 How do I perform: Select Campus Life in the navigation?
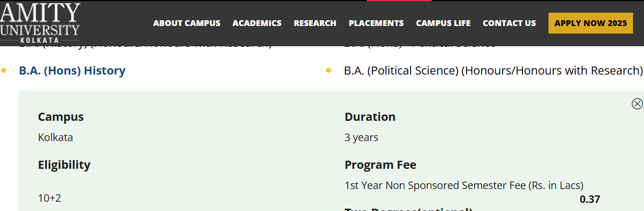click(443, 23)
